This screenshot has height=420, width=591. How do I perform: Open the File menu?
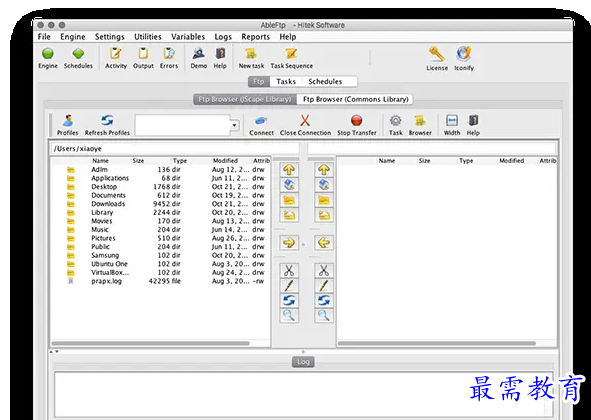click(x=44, y=37)
